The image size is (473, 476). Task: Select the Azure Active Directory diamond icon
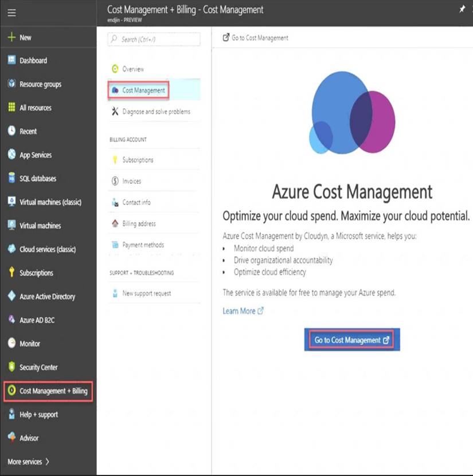(11, 296)
